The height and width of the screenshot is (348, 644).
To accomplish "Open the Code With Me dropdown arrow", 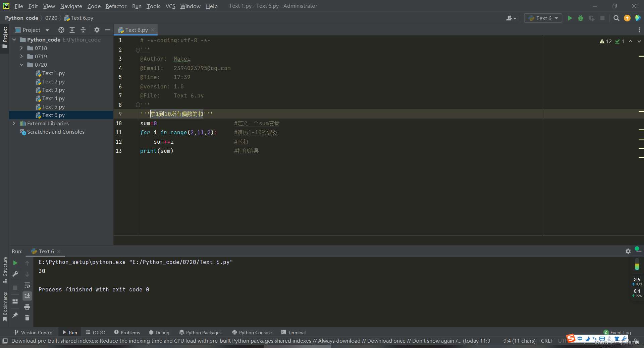I will pos(515,18).
